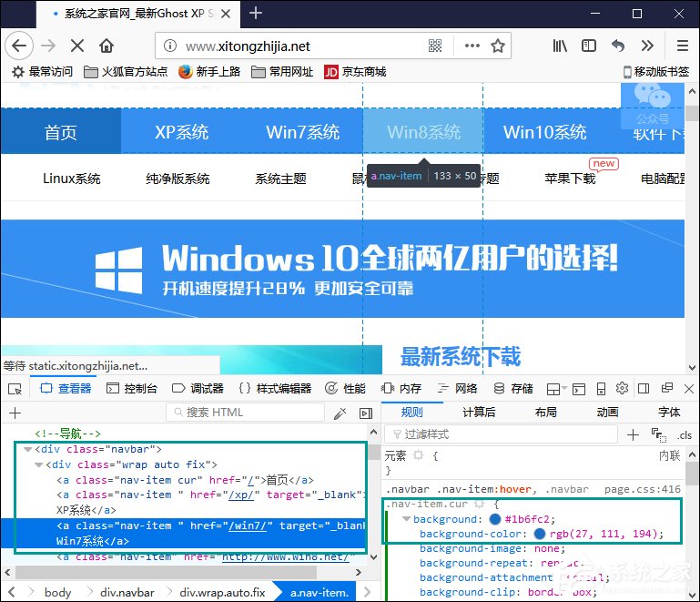
Task: Open the DevTools settings gear
Action: point(623,389)
